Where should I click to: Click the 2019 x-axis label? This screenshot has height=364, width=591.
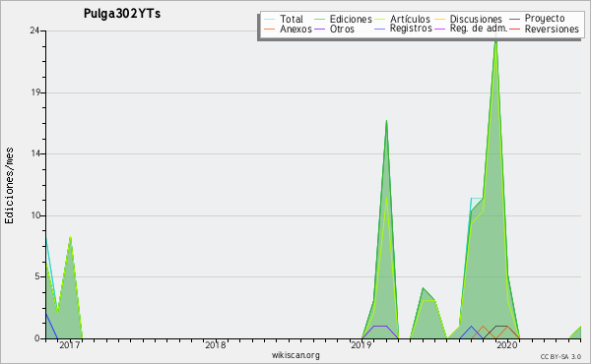[x=361, y=344]
